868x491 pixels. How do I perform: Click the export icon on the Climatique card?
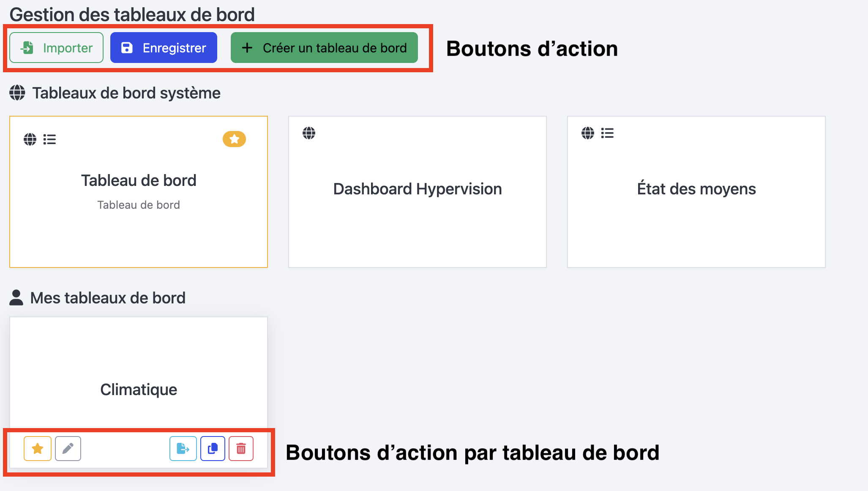(183, 449)
